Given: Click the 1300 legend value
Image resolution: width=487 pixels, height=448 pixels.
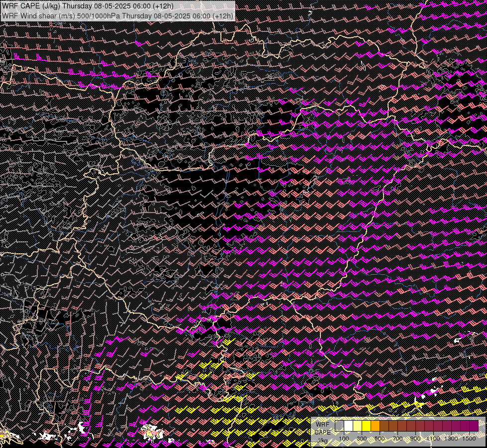Looking at the screenshot, I should tap(451, 439).
